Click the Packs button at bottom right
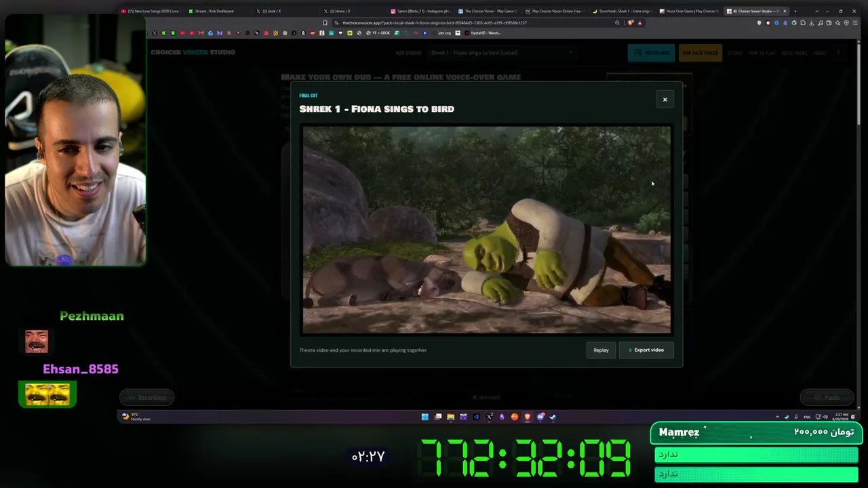 coord(826,397)
